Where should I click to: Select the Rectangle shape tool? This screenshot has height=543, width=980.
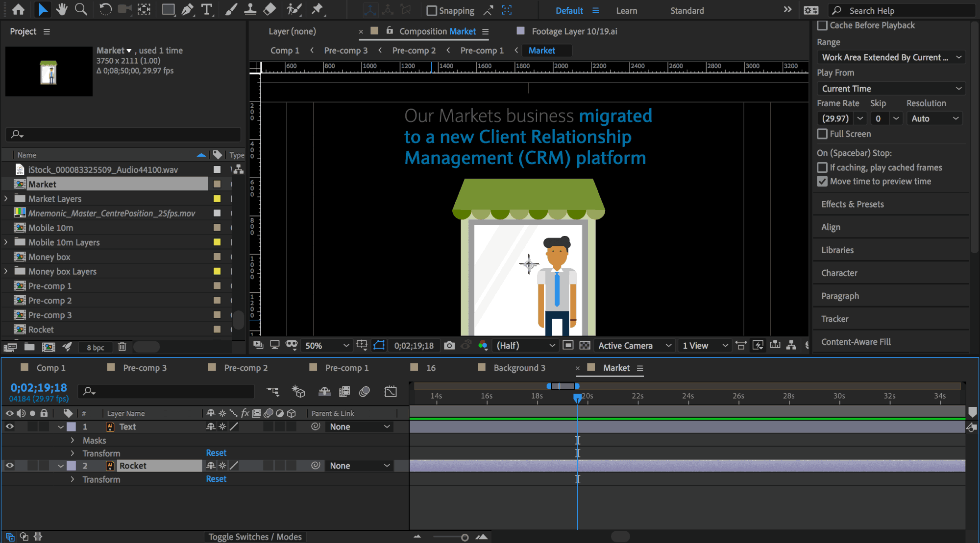click(x=168, y=9)
